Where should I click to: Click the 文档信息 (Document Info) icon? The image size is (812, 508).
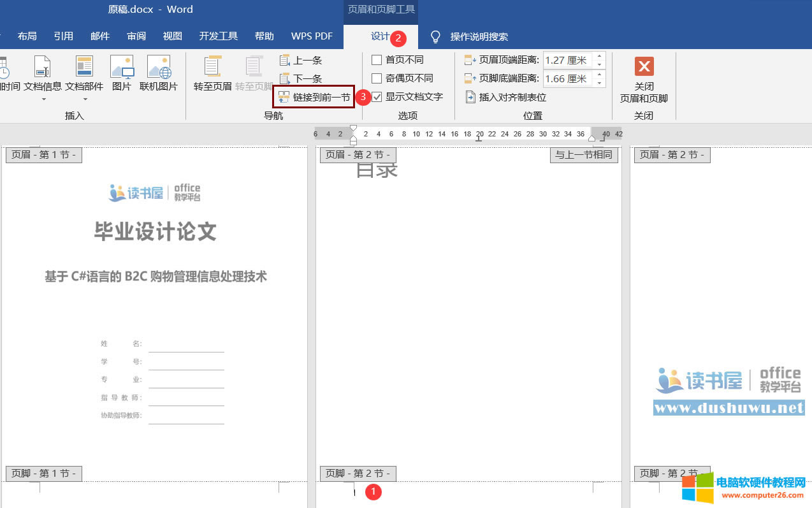(42, 68)
